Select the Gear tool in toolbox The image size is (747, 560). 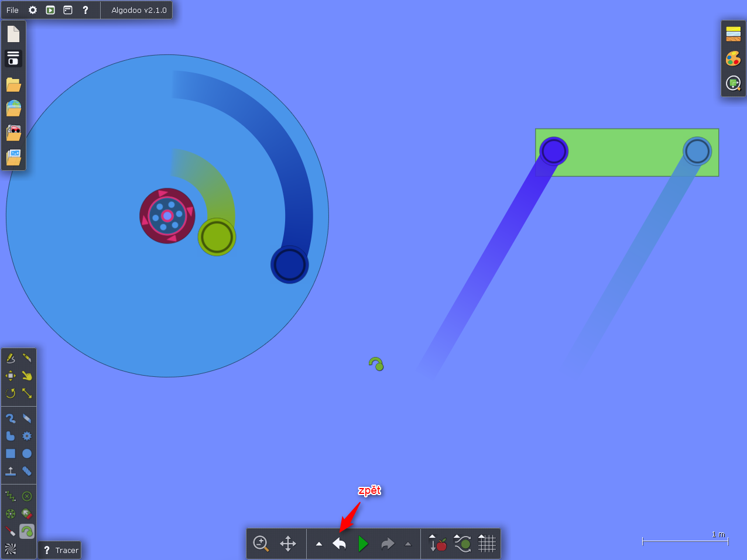click(27, 436)
